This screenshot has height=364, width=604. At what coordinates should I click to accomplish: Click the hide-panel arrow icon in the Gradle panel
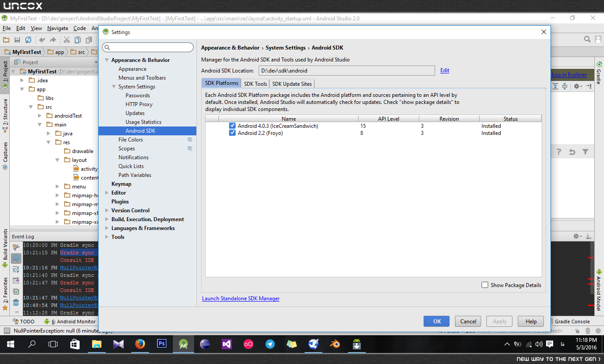pyautogui.click(x=589, y=86)
